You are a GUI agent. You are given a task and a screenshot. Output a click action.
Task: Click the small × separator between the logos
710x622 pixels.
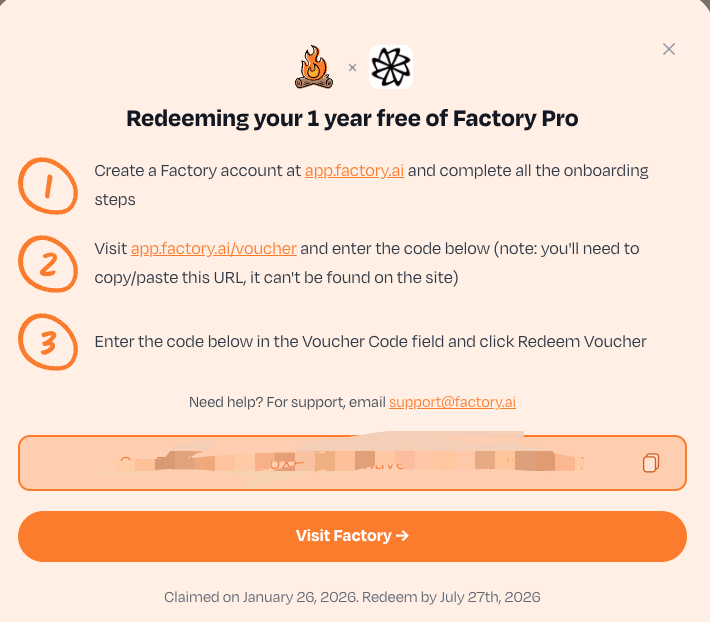click(352, 68)
